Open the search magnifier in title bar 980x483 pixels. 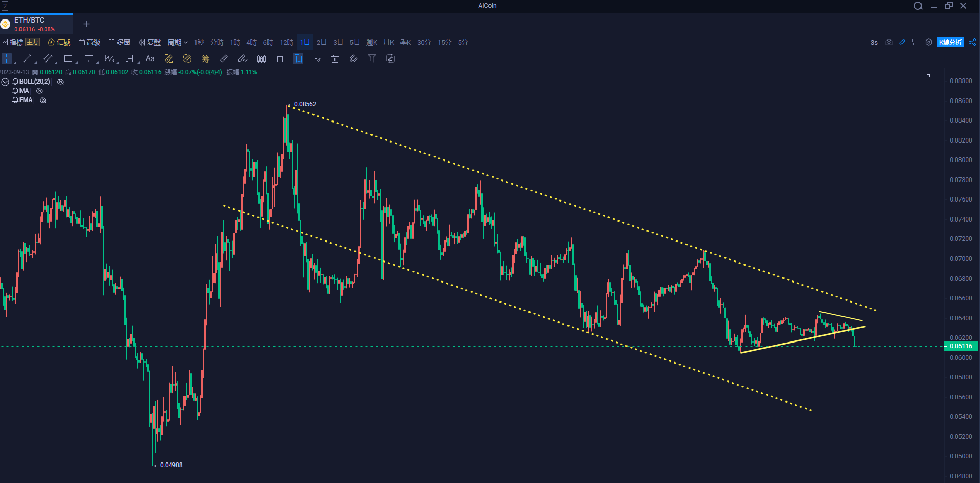tap(918, 6)
